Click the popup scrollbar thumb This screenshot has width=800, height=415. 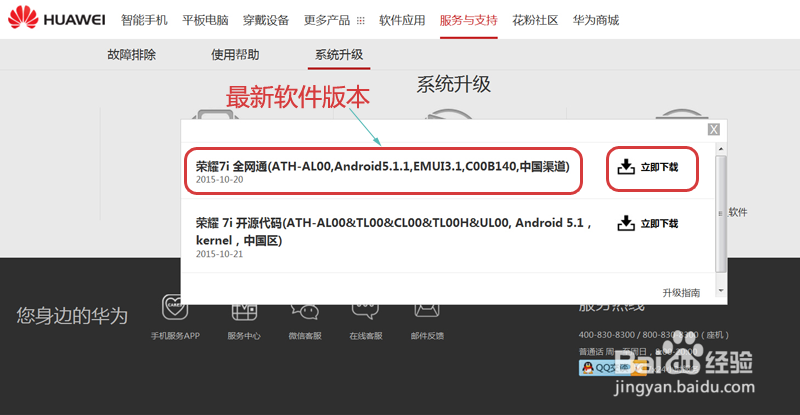pyautogui.click(x=721, y=214)
